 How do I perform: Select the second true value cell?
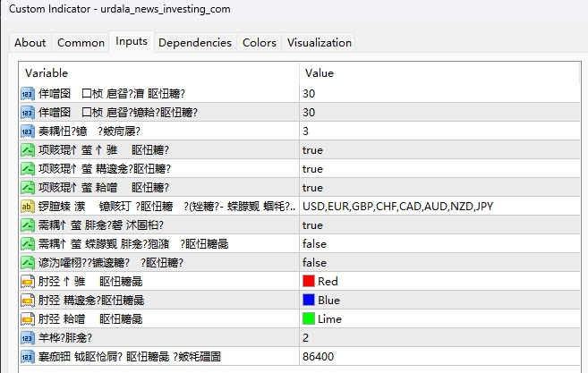[439, 169]
